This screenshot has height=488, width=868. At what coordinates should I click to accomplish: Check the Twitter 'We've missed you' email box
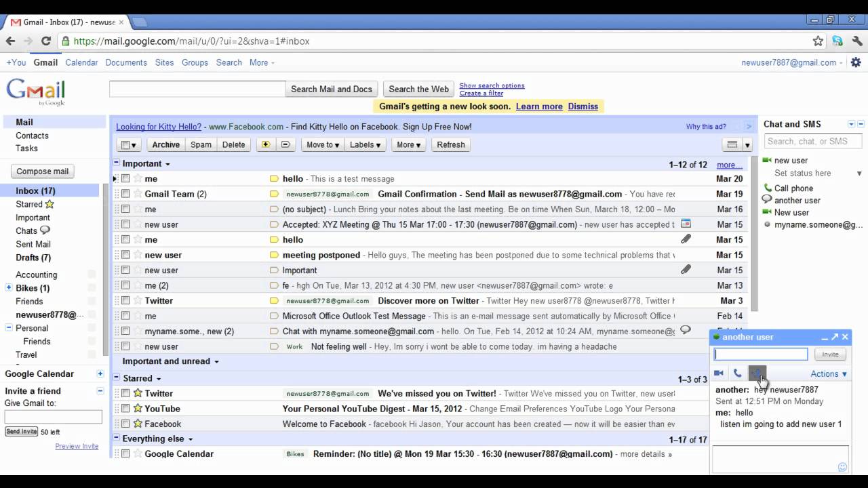[125, 393]
